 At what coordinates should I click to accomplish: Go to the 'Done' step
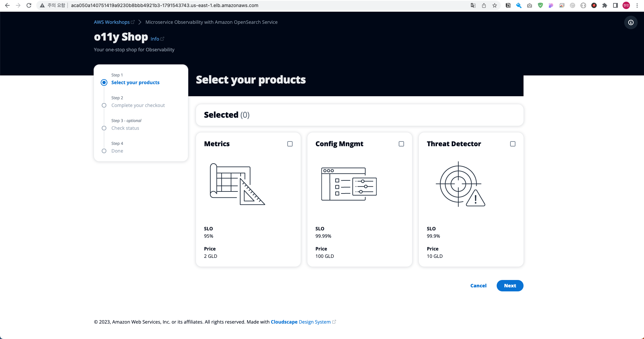(x=117, y=151)
